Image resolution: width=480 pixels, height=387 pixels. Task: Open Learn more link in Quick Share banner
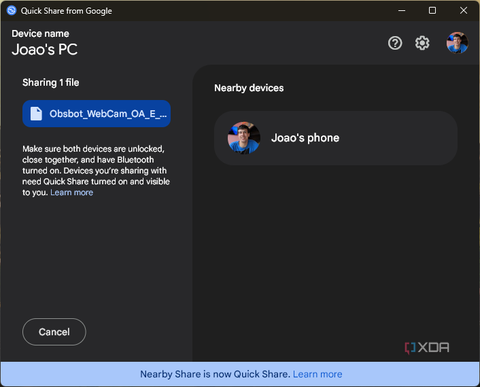[x=317, y=374]
